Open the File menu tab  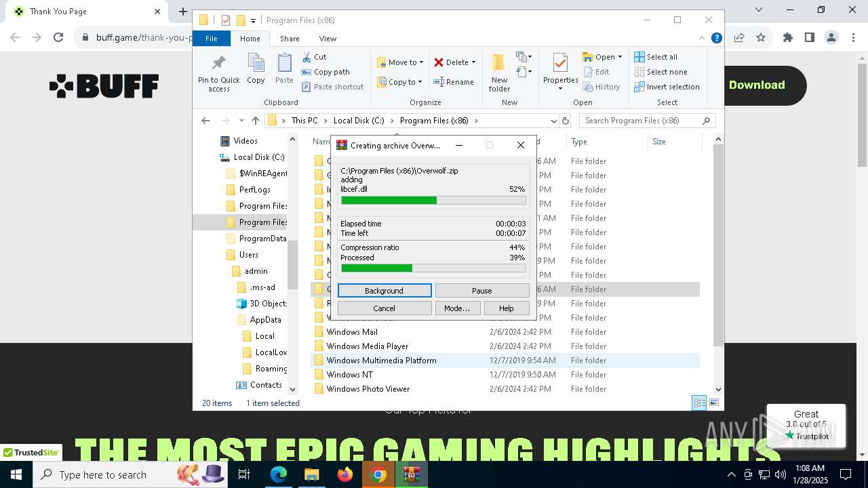coord(212,39)
